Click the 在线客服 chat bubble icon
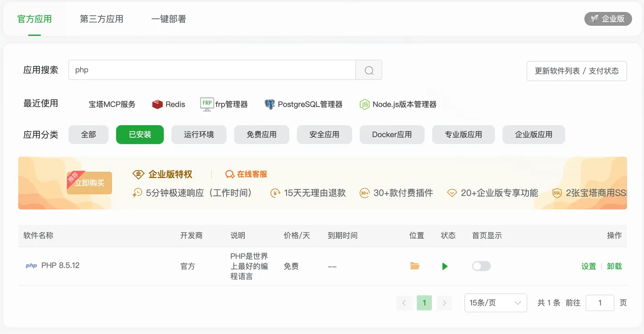This screenshot has width=644, height=334. [230, 174]
